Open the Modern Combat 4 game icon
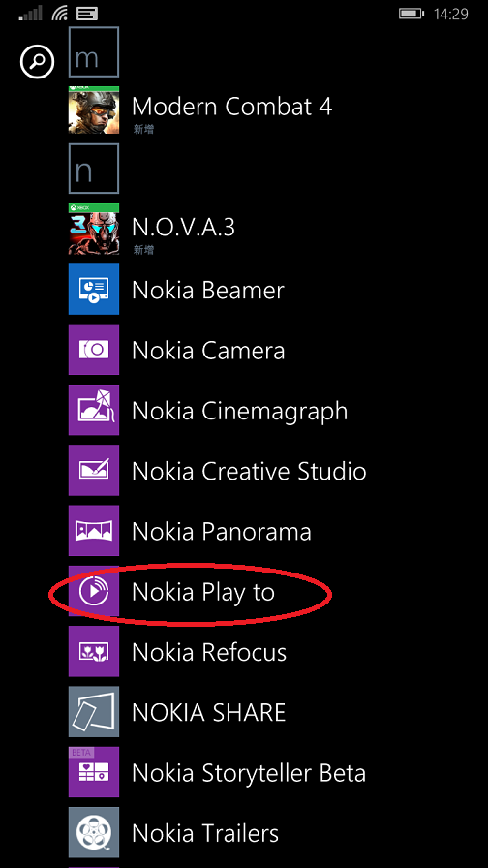 point(94,109)
